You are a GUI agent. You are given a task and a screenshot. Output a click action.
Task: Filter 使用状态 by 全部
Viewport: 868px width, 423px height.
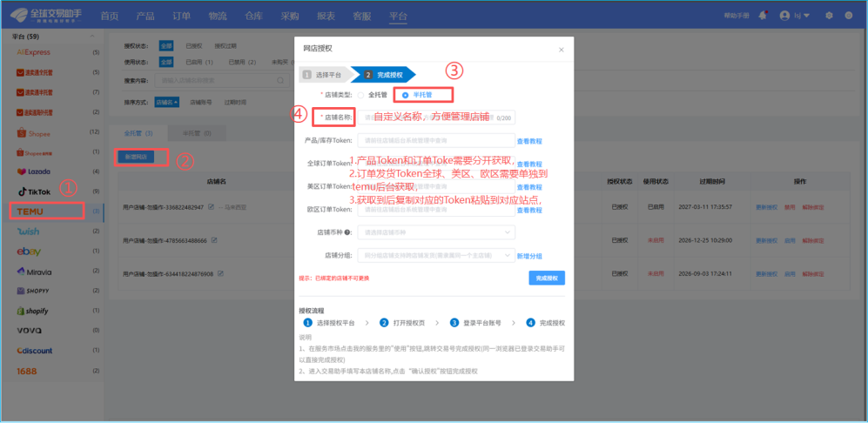tap(166, 62)
